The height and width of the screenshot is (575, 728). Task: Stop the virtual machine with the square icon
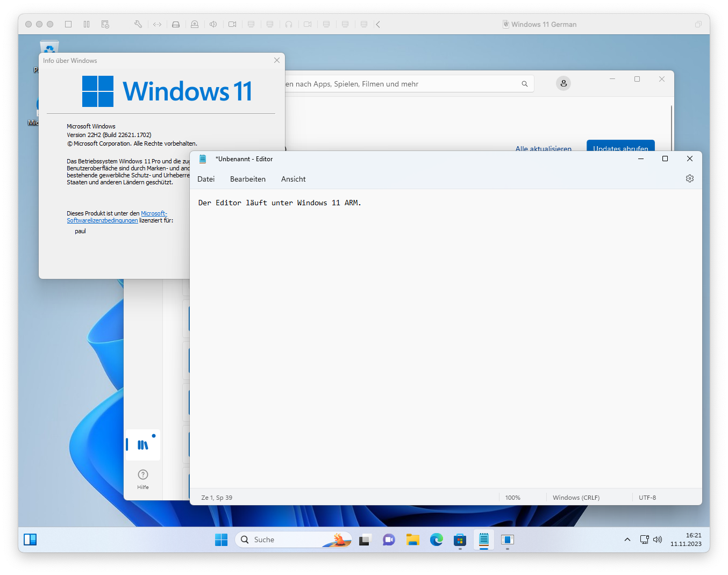(68, 24)
